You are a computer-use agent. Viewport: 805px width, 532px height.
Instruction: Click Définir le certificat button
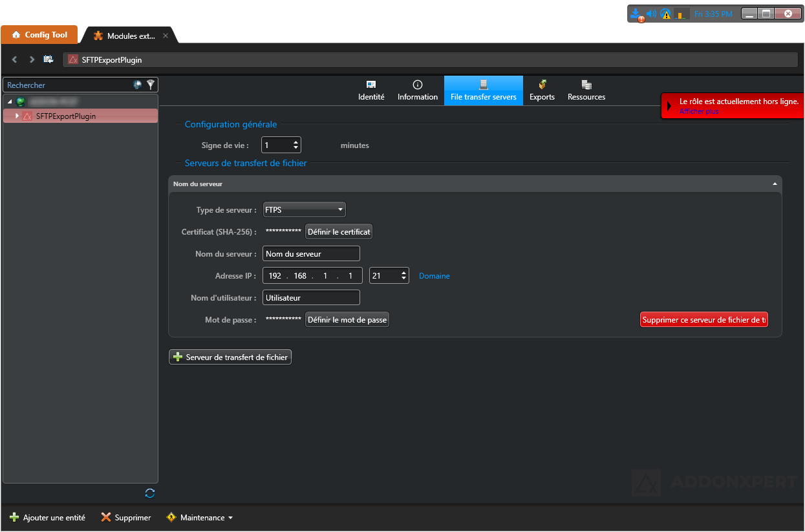click(339, 232)
